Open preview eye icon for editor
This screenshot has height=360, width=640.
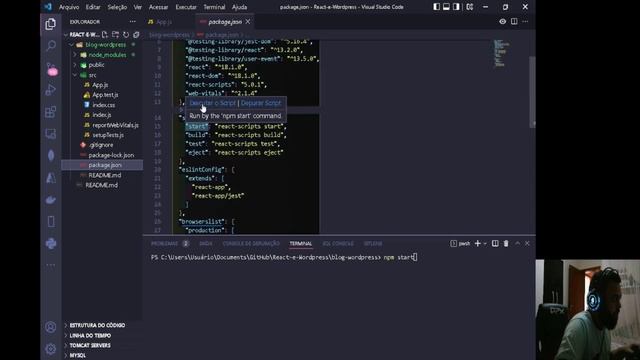click(x=502, y=22)
